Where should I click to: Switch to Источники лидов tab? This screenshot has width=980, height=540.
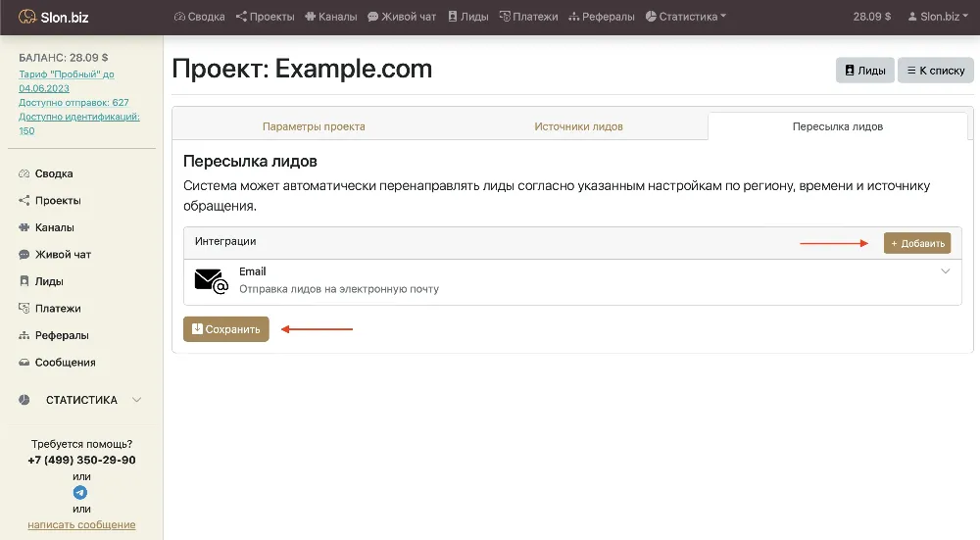[578, 126]
